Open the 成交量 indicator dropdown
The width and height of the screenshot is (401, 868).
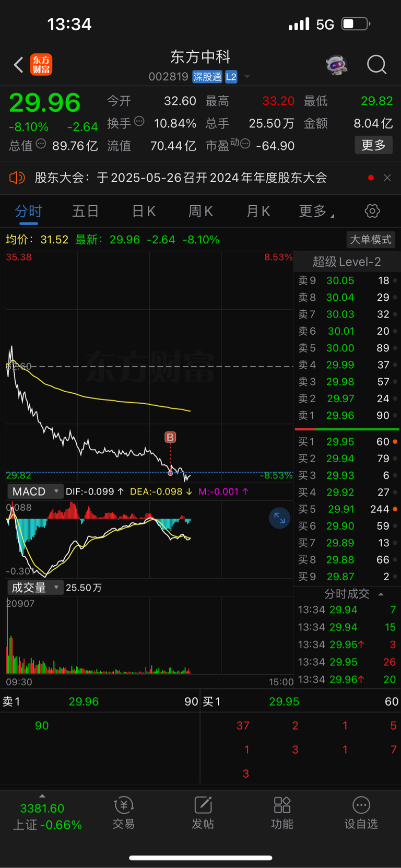35,588
